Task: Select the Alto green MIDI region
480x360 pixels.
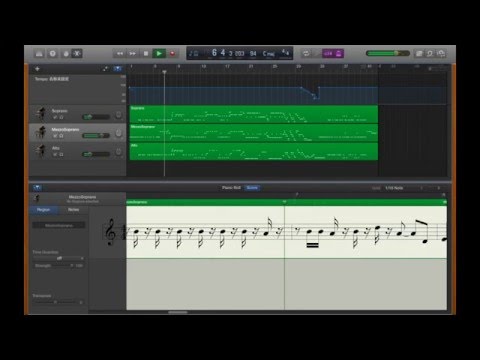Action: click(254, 152)
